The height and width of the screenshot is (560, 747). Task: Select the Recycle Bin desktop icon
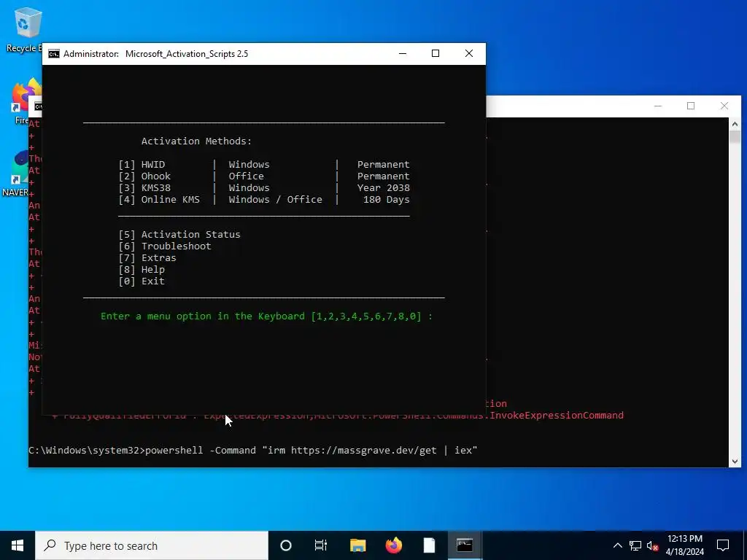tap(24, 29)
